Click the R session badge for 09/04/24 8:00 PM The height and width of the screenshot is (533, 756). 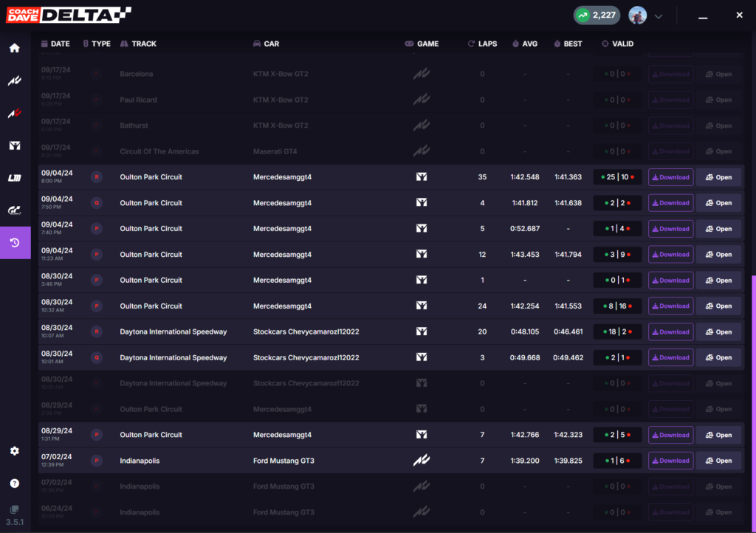point(97,177)
